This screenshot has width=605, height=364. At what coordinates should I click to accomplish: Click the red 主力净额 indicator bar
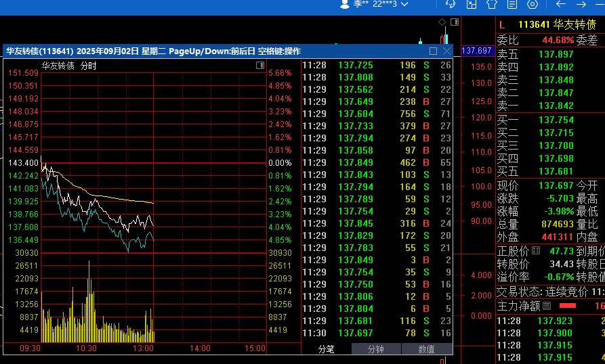[x=567, y=306]
